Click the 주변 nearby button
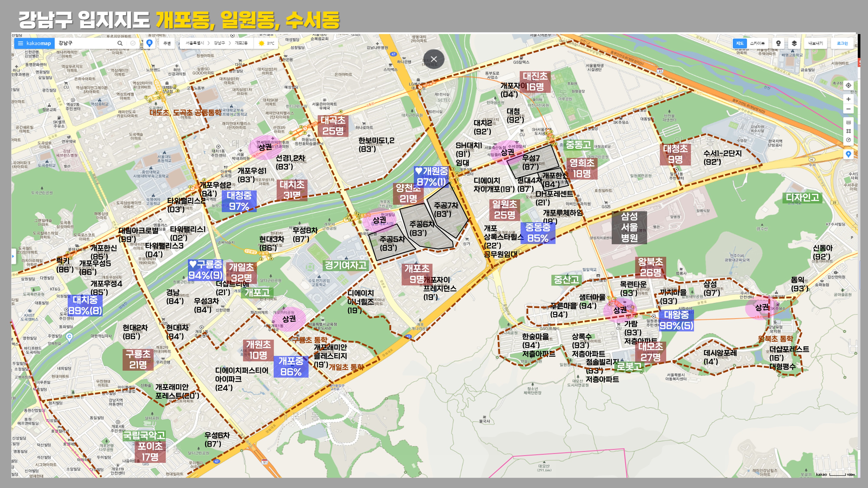The height and width of the screenshot is (488, 868). (x=167, y=43)
